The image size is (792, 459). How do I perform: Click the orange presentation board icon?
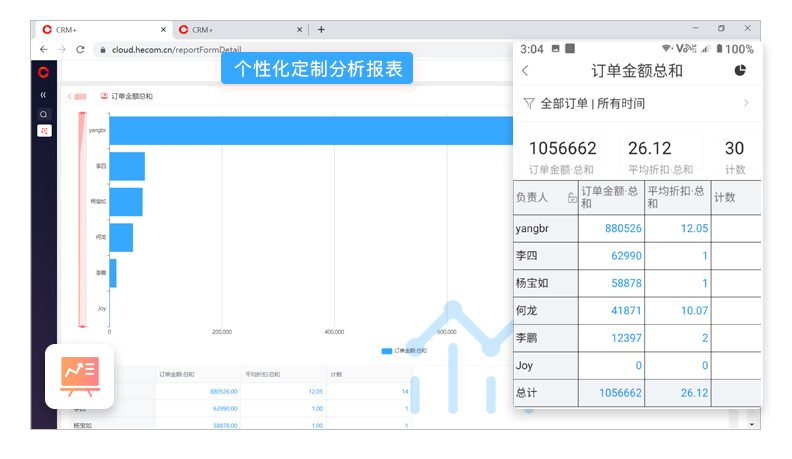click(79, 376)
